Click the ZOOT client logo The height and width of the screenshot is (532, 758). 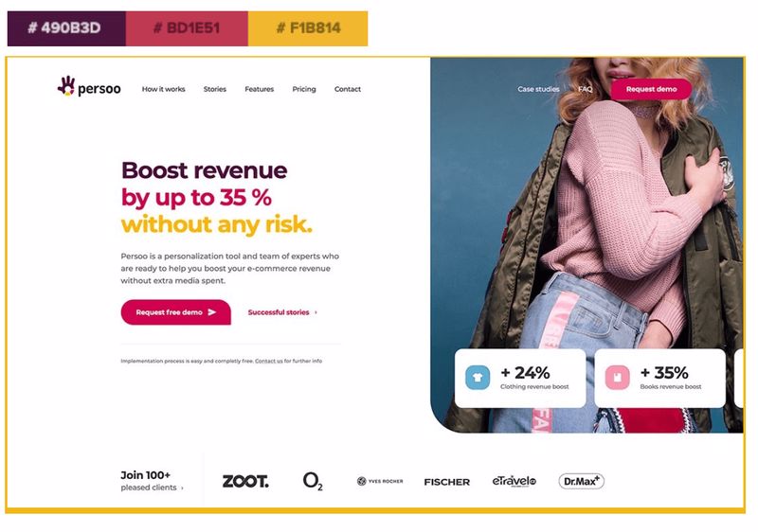[x=245, y=481]
